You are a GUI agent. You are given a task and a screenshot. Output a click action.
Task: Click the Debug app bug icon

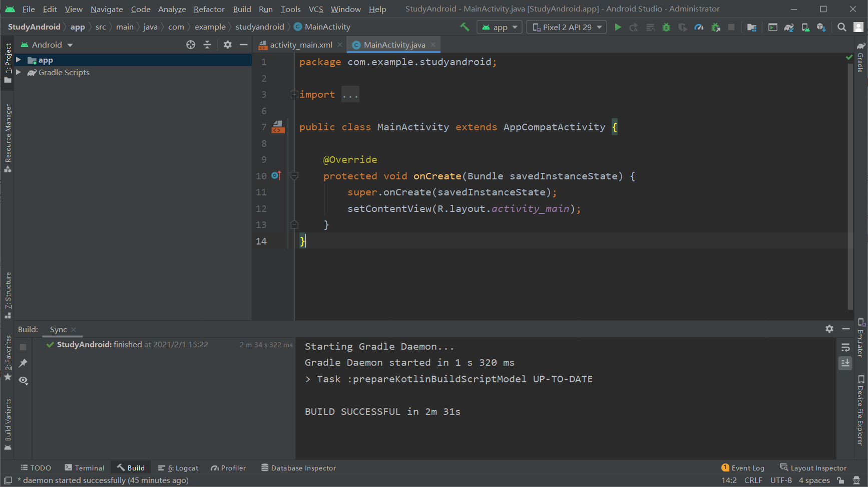[x=666, y=27]
